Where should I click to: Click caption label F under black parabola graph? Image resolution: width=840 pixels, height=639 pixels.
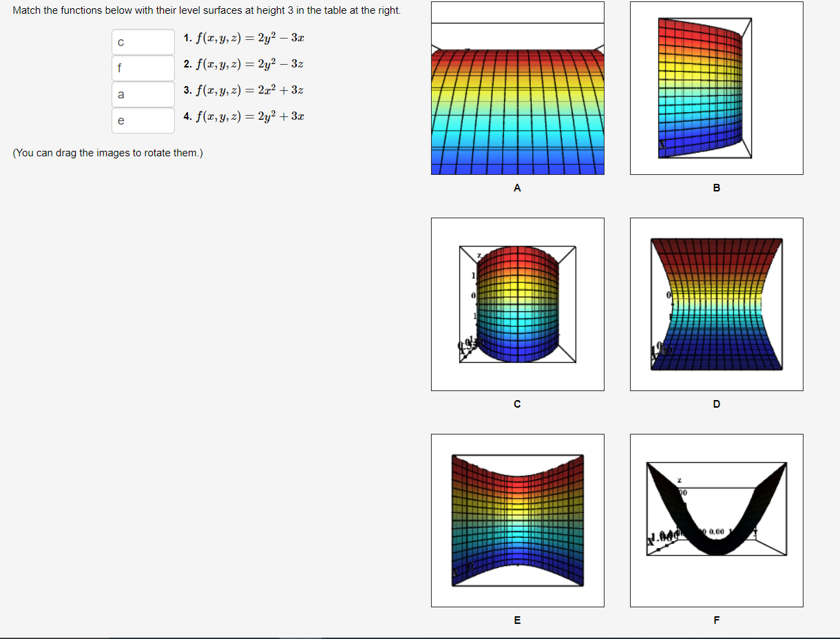(717, 620)
